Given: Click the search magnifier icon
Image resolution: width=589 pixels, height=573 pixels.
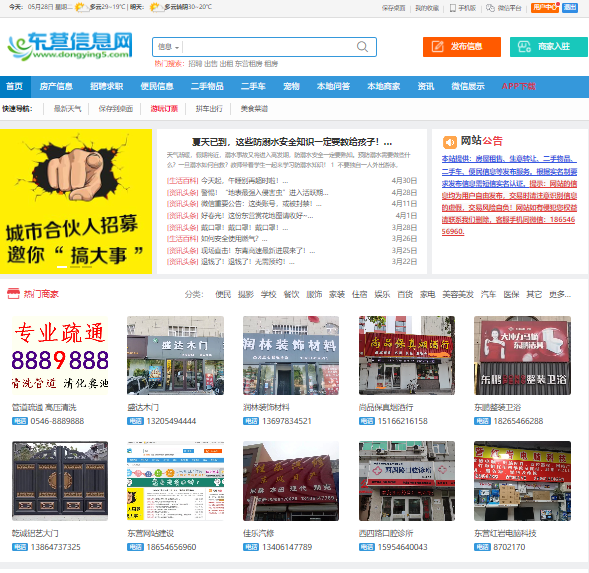Looking at the screenshot, I should click(x=362, y=47).
